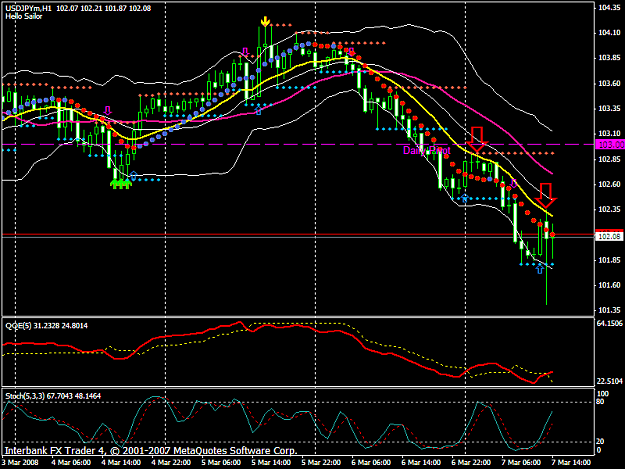Click the yellow down arrow at the chart high
Screen dimensions: 625x469
265,22
